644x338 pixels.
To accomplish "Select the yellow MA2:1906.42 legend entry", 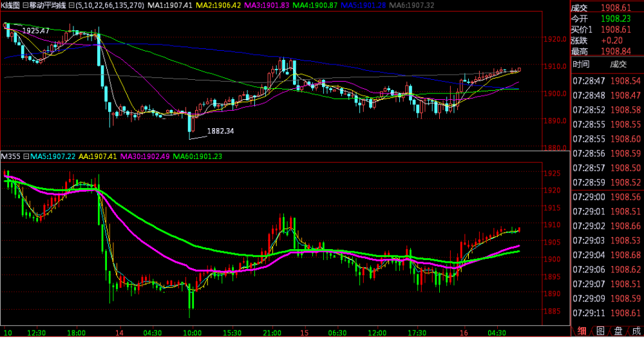I will pos(219,5).
